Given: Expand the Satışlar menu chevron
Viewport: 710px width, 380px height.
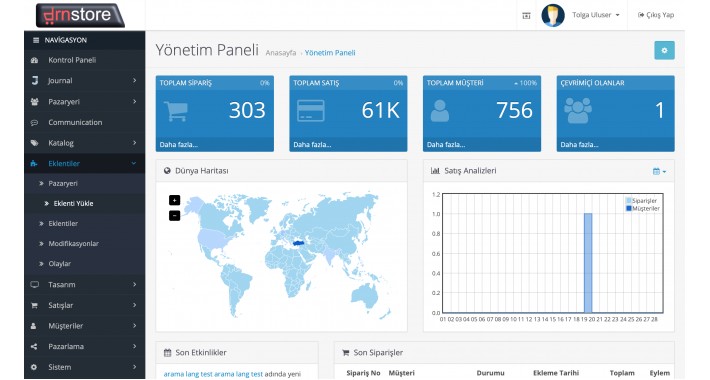Looking at the screenshot, I should point(134,306).
